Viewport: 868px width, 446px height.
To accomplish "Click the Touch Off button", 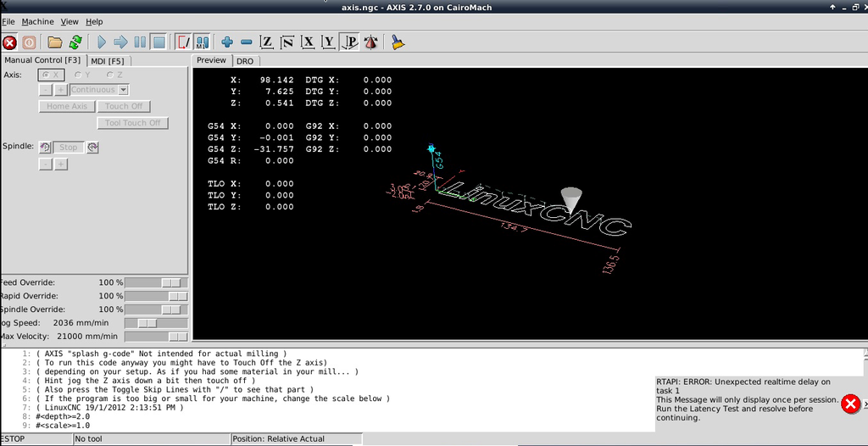I will coord(124,106).
